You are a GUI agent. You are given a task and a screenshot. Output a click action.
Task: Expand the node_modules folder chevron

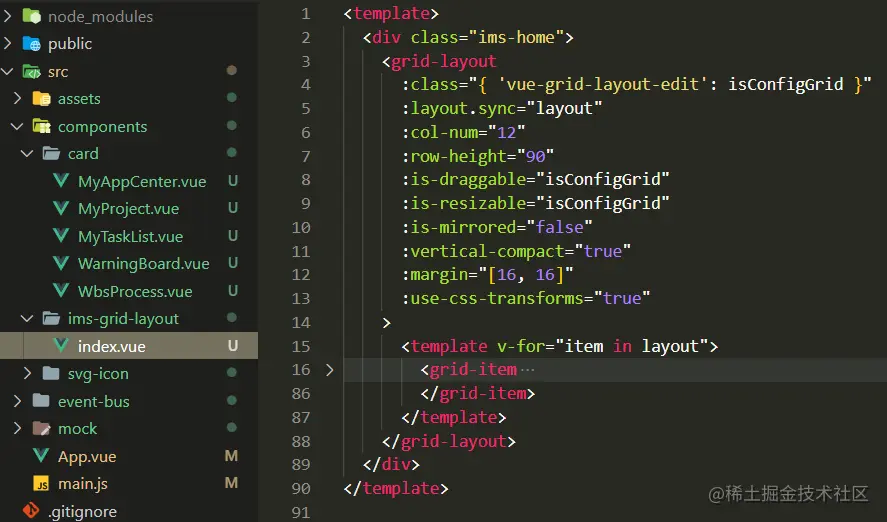point(7,16)
